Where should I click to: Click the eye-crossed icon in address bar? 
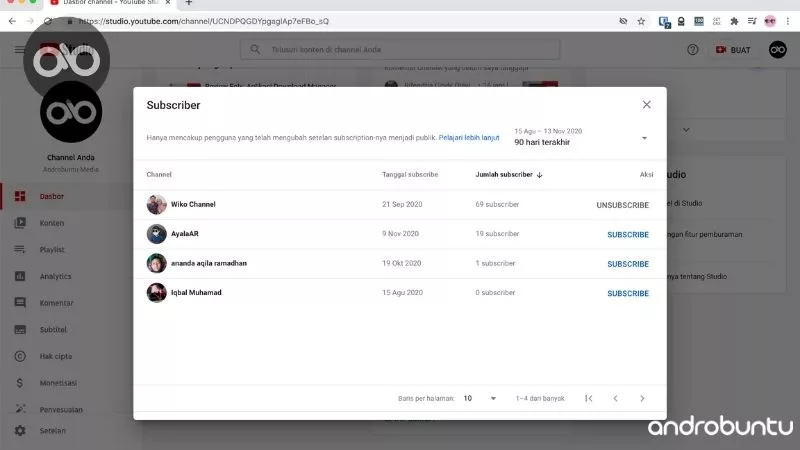[x=623, y=21]
